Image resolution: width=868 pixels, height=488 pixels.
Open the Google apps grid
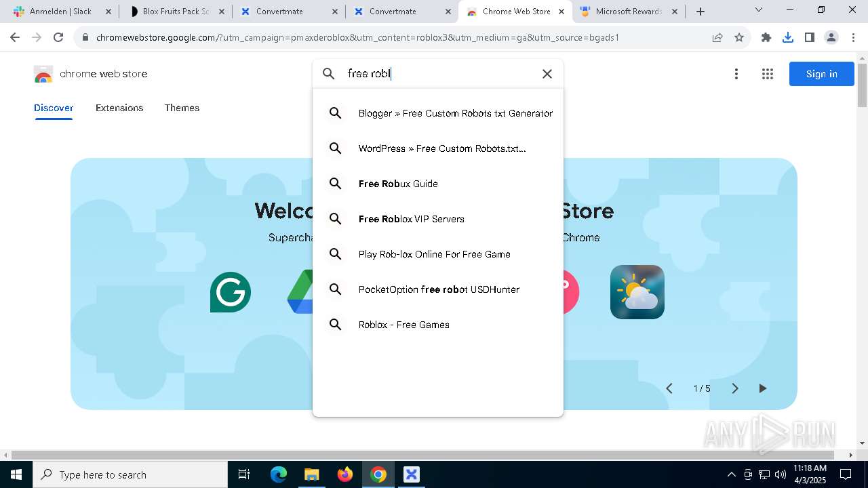coord(768,74)
